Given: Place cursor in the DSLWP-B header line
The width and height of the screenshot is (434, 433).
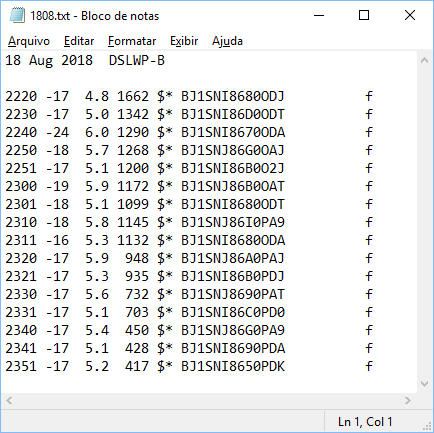Looking at the screenshot, I should click(x=85, y=60).
